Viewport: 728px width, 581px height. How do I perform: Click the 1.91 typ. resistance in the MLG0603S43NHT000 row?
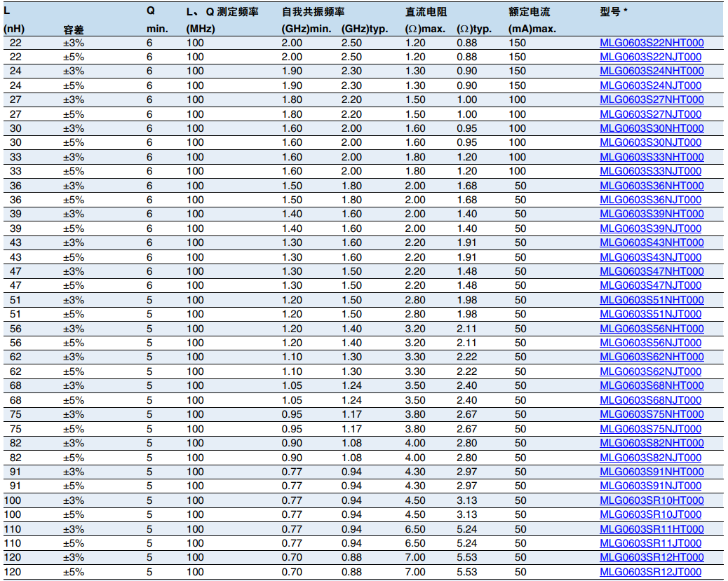coord(466,242)
